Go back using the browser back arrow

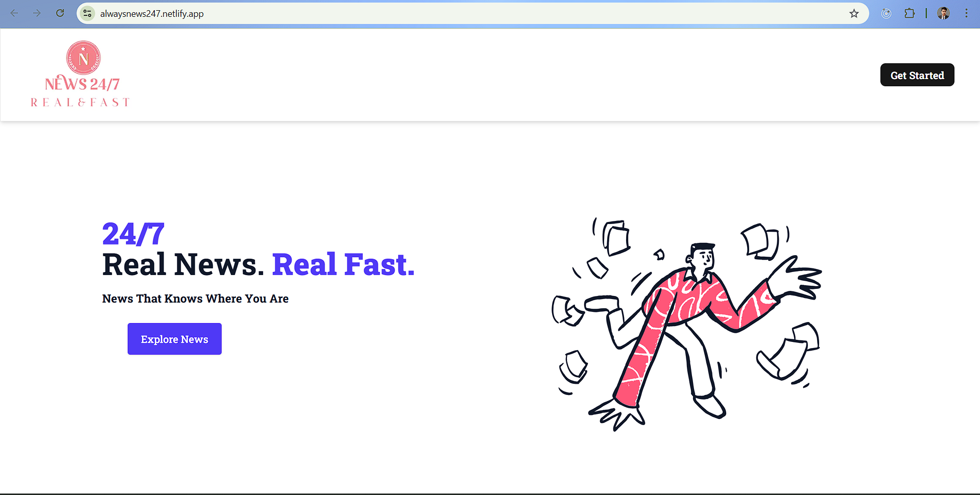[14, 13]
